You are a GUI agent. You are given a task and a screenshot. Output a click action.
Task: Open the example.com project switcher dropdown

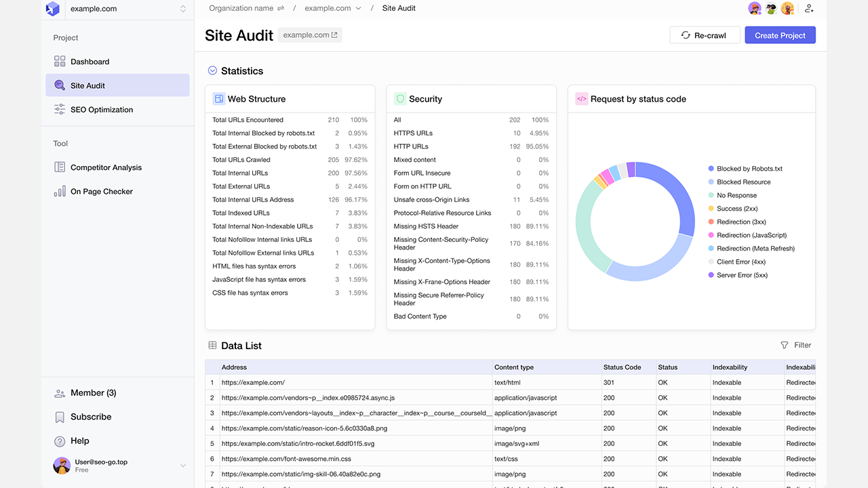coord(182,9)
